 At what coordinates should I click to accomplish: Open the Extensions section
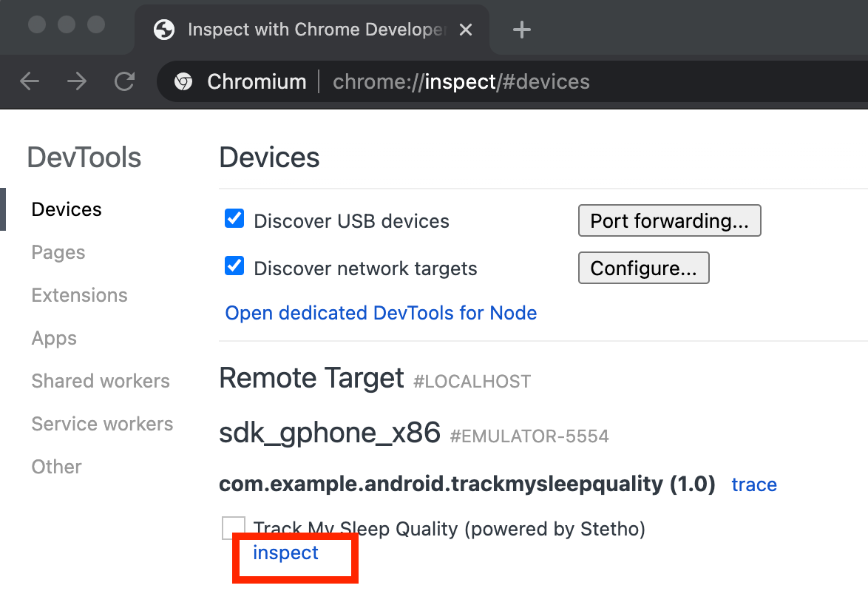(79, 295)
